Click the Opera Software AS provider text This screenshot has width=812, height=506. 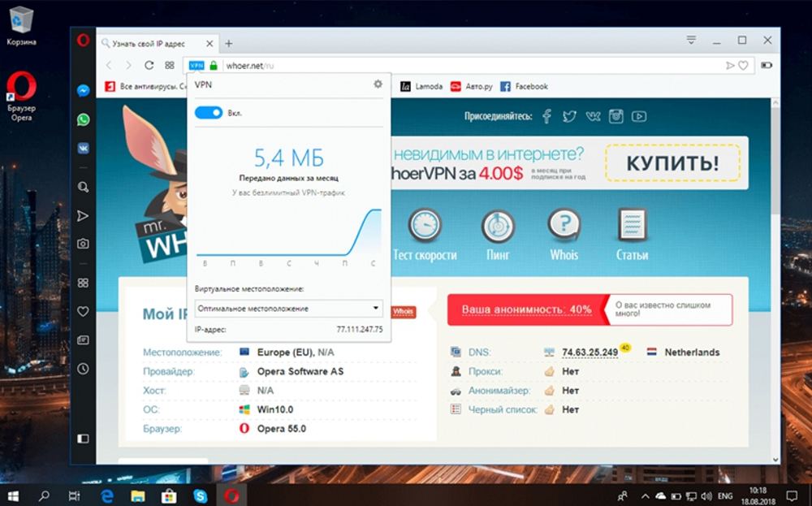[x=300, y=371]
